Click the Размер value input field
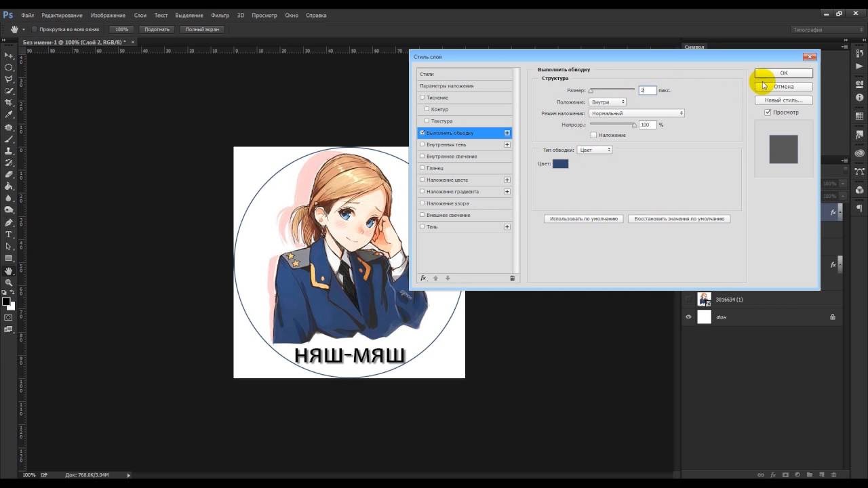The height and width of the screenshot is (488, 868). (x=648, y=90)
